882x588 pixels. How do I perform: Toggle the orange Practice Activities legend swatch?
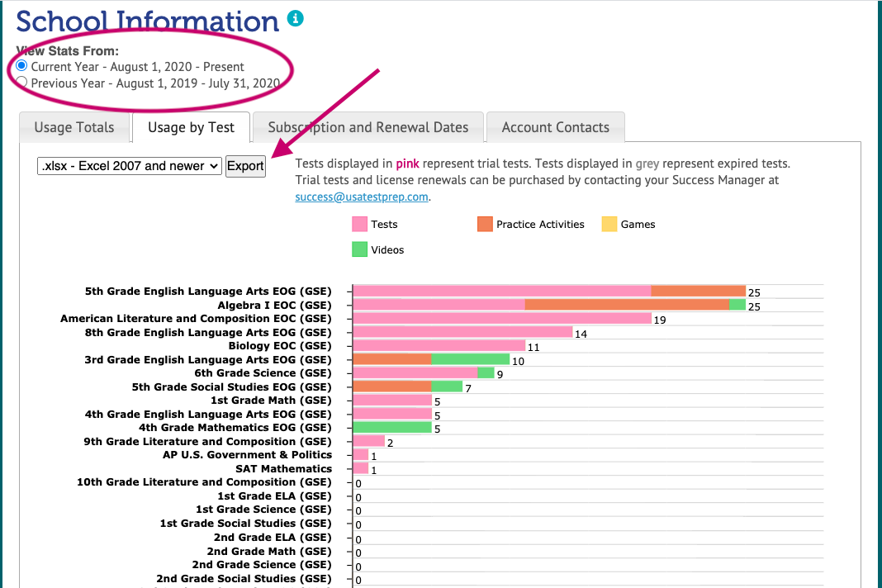[x=485, y=224]
